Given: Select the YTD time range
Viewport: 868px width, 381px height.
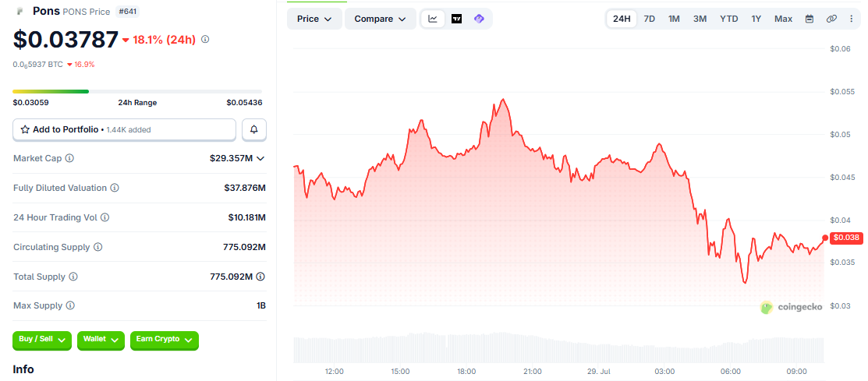Looking at the screenshot, I should (728, 19).
